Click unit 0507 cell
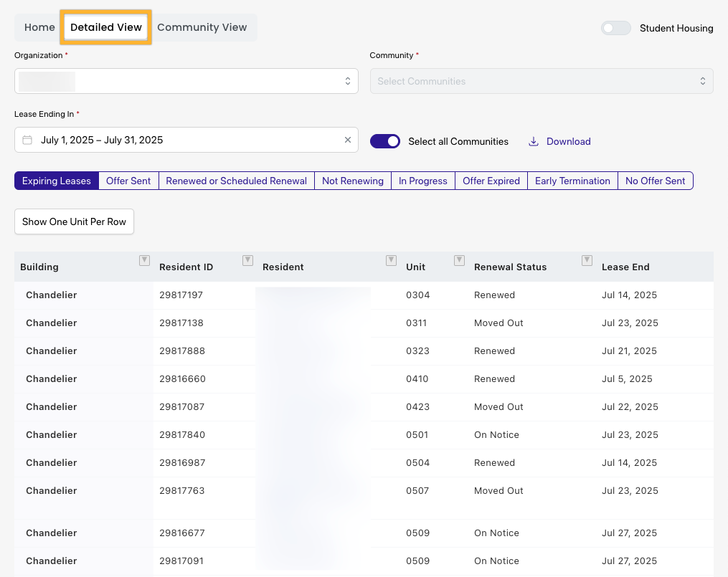The height and width of the screenshot is (577, 728). [417, 491]
